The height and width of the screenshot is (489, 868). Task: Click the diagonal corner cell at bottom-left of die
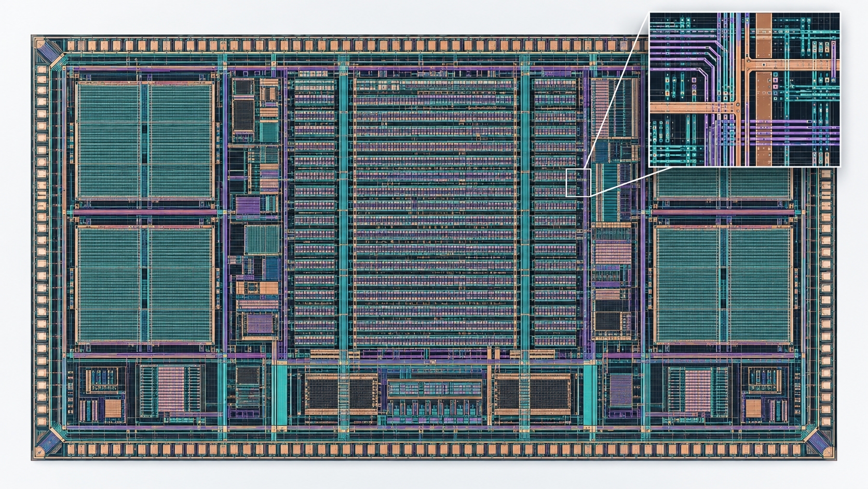click(x=49, y=443)
